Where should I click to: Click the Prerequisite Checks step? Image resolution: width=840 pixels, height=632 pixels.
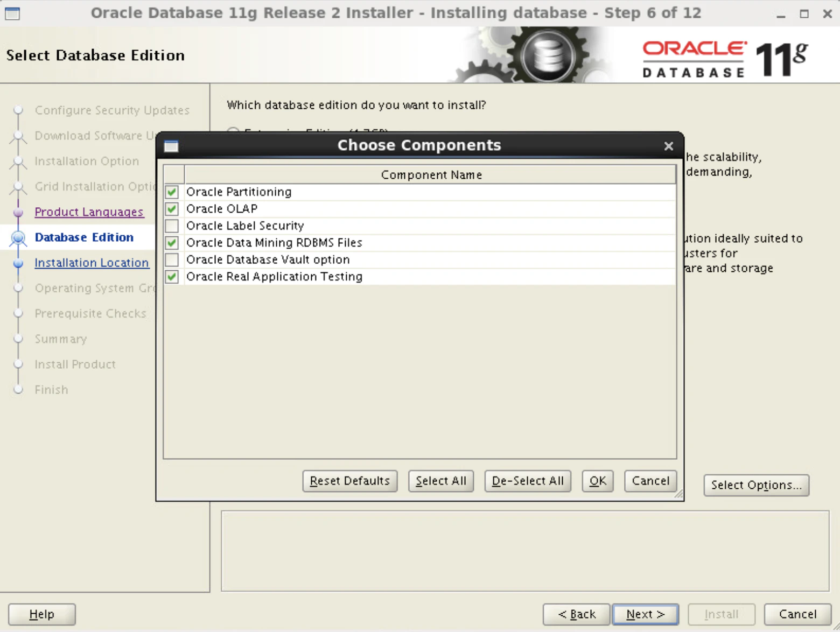90,313
